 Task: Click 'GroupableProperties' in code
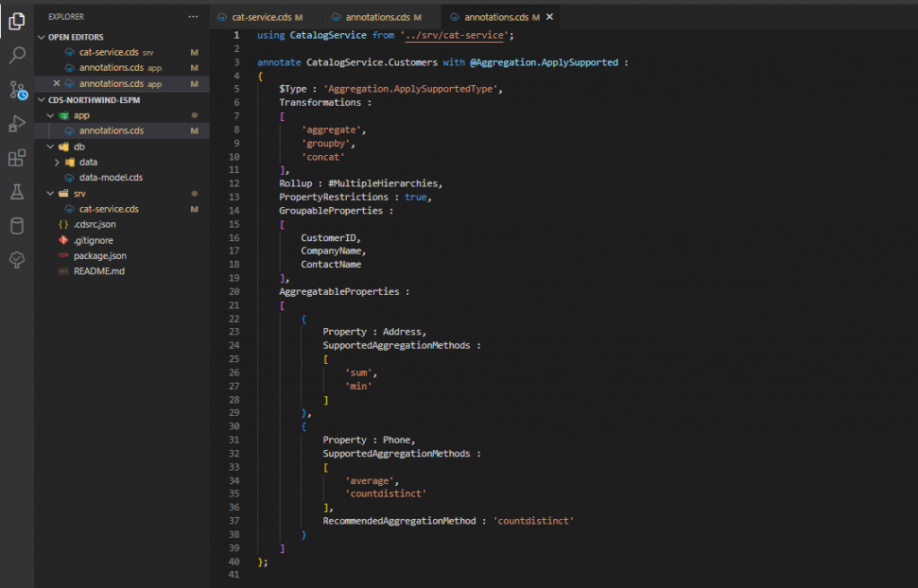(331, 211)
